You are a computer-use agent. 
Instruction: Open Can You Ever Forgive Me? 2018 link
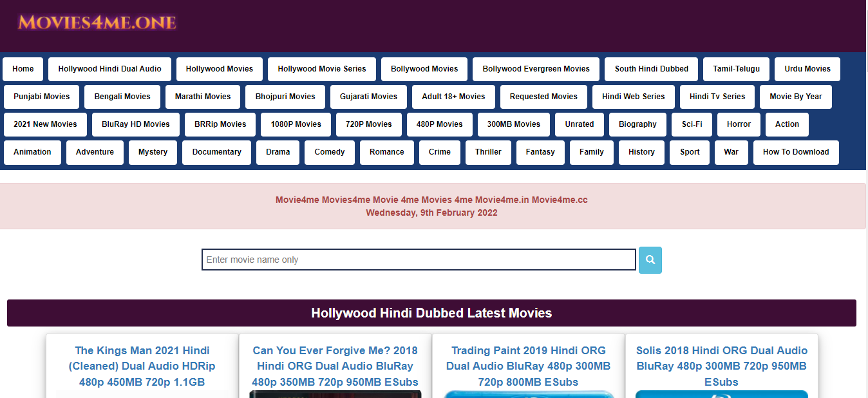click(335, 366)
